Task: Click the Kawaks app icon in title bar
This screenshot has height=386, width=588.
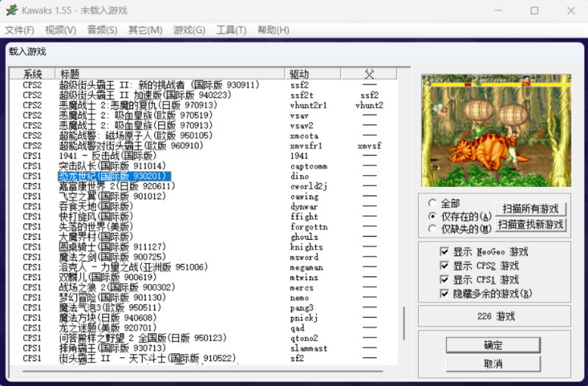Action: [x=12, y=10]
